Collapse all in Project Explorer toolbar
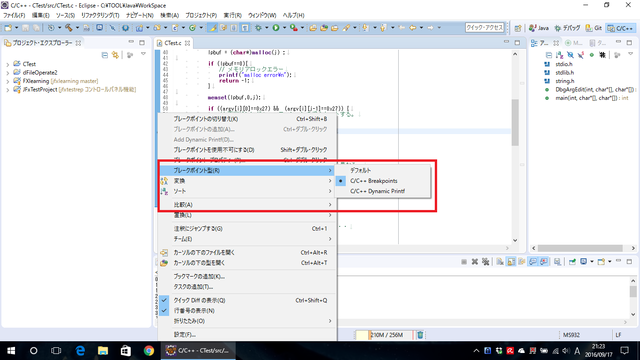The height and width of the screenshot is (360, 640). click(105, 55)
